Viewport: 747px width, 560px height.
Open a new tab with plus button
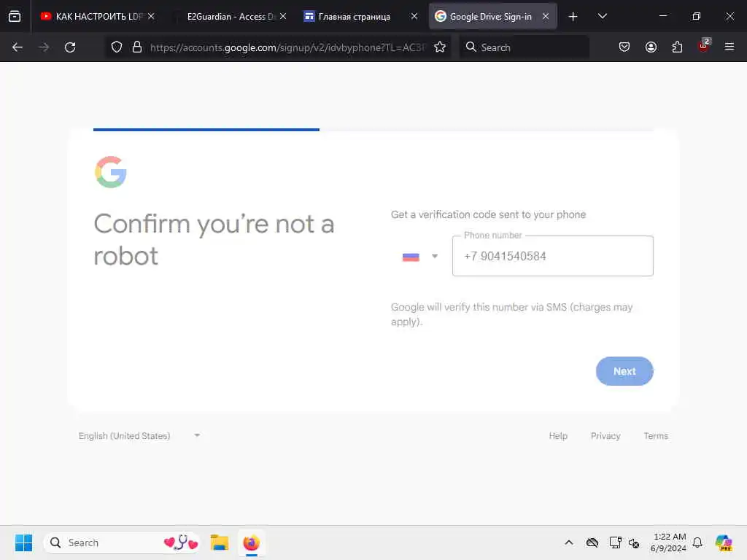(573, 17)
